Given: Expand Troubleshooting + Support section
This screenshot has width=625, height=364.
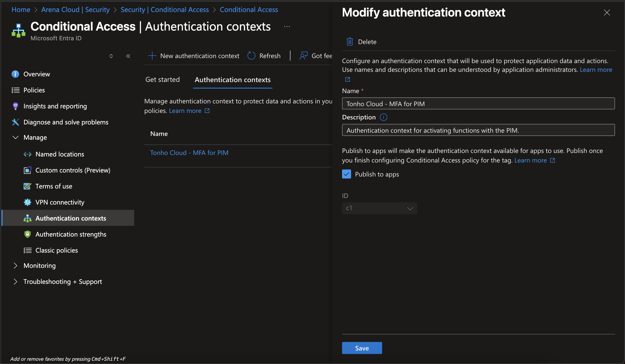Looking at the screenshot, I should (x=15, y=282).
